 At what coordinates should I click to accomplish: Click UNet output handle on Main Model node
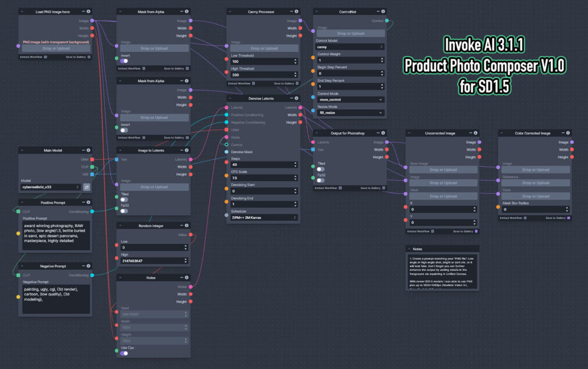(92, 160)
